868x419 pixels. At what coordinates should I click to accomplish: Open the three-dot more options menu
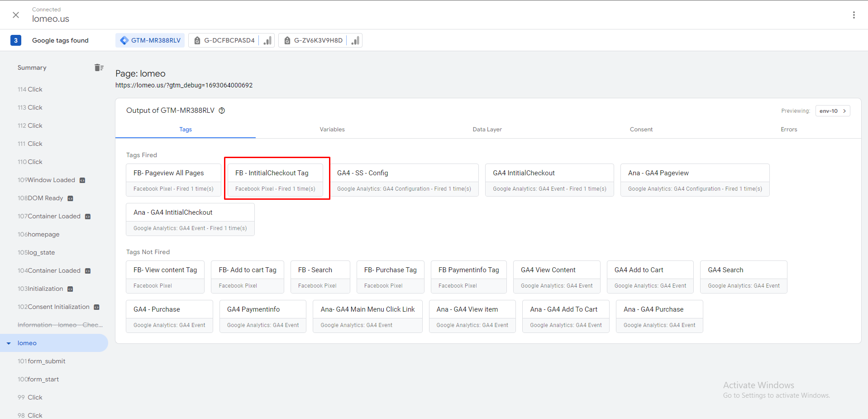click(x=854, y=15)
